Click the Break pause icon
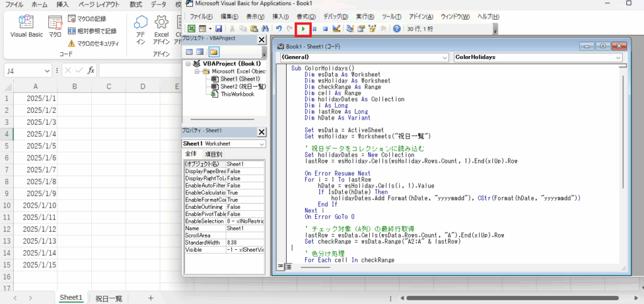Screen dimensions: 644x304 click(x=314, y=29)
